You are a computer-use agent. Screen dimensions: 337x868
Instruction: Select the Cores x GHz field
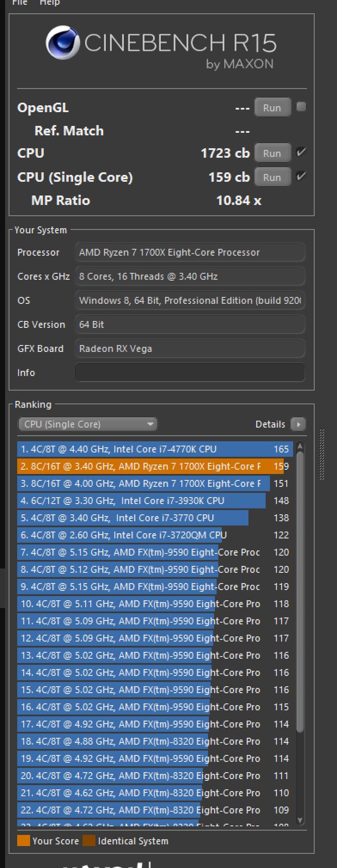(x=190, y=276)
